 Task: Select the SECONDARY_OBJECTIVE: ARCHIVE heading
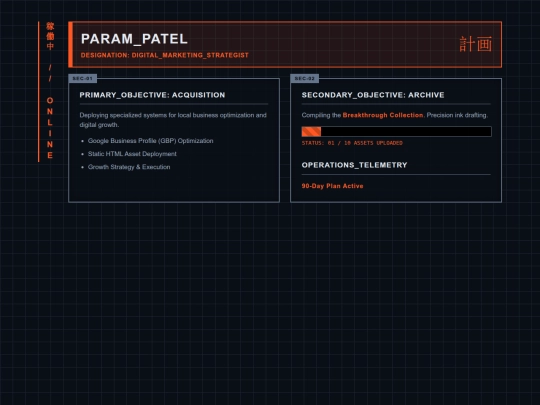tap(373, 95)
